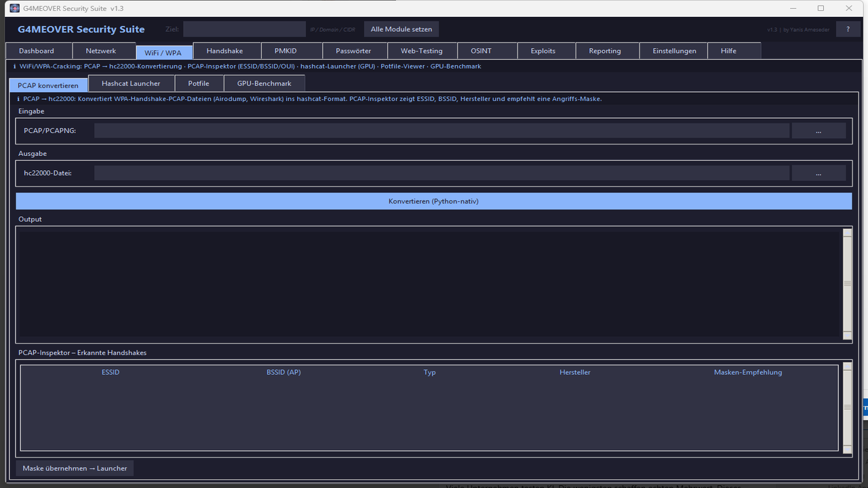
Task: Click the Ziel target input field
Action: pos(244,29)
